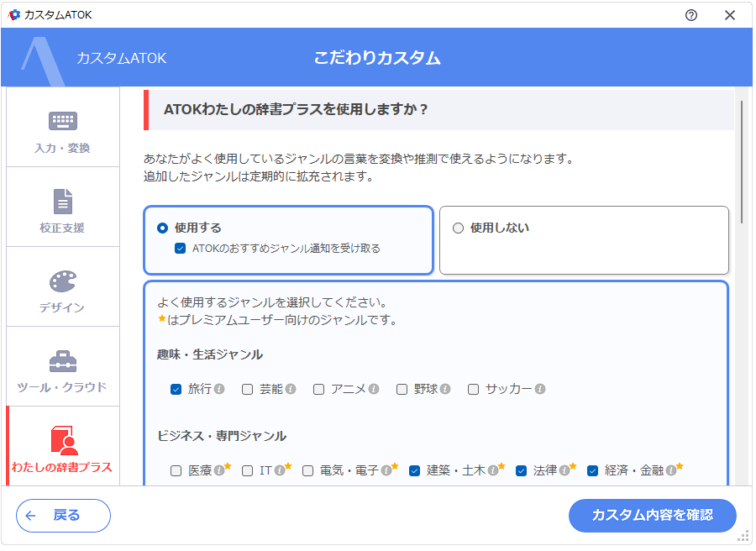Select the 使用する radio button
Image resolution: width=756 pixels, height=551 pixels.
162,228
